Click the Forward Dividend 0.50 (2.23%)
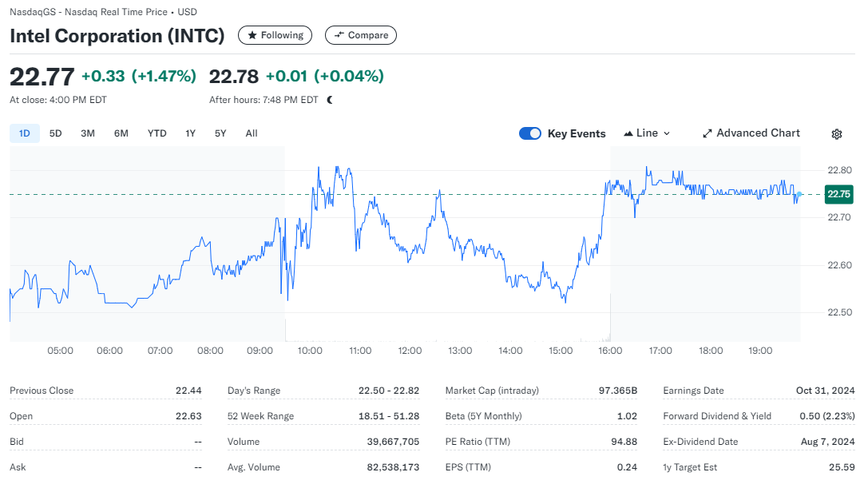The width and height of the screenshot is (868, 484). [827, 416]
